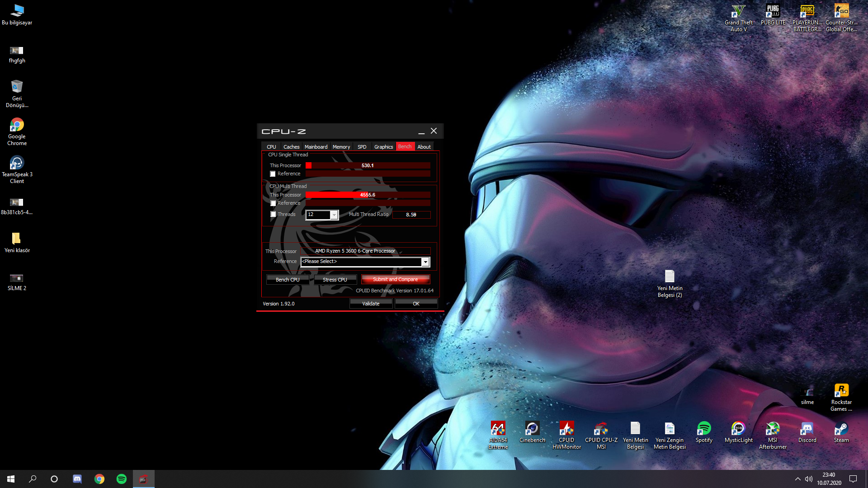Image resolution: width=868 pixels, height=488 pixels.
Task: Switch to the Memory tab
Action: (341, 147)
